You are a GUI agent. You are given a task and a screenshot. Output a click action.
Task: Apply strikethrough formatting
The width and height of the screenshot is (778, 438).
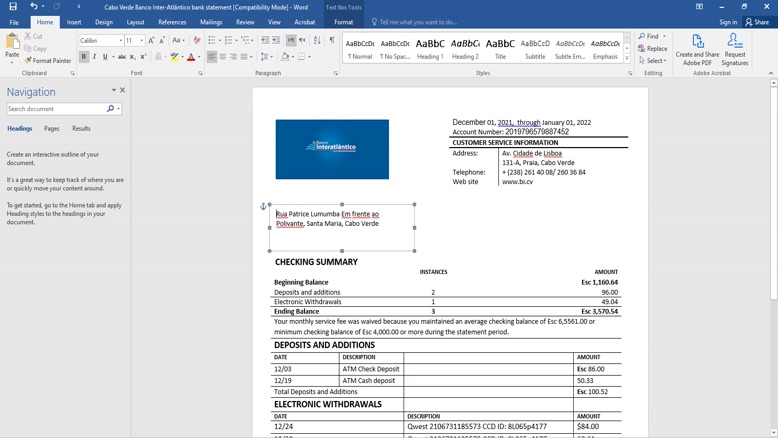coord(122,57)
